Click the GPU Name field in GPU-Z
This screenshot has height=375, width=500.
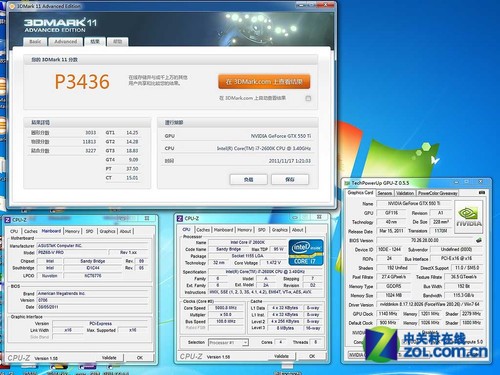click(x=413, y=203)
